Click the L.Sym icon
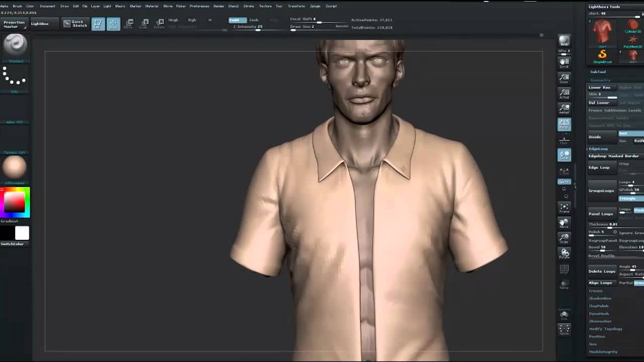 pyautogui.click(x=564, y=171)
